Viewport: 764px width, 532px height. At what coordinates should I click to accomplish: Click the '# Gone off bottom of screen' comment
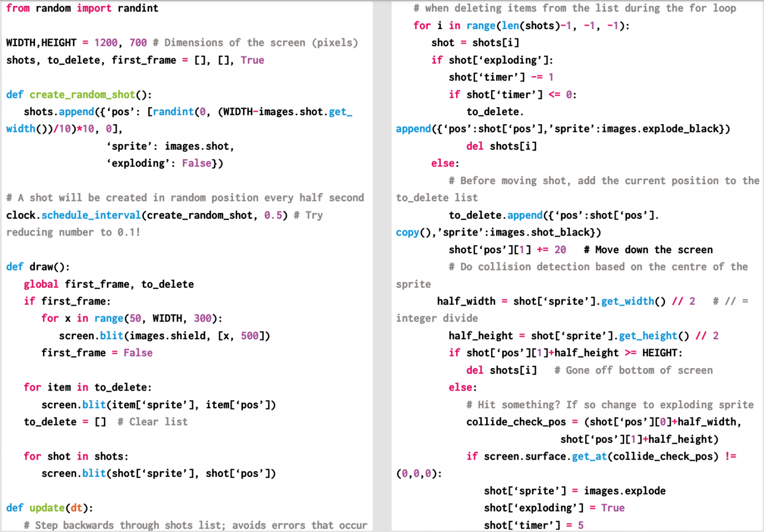pos(633,370)
